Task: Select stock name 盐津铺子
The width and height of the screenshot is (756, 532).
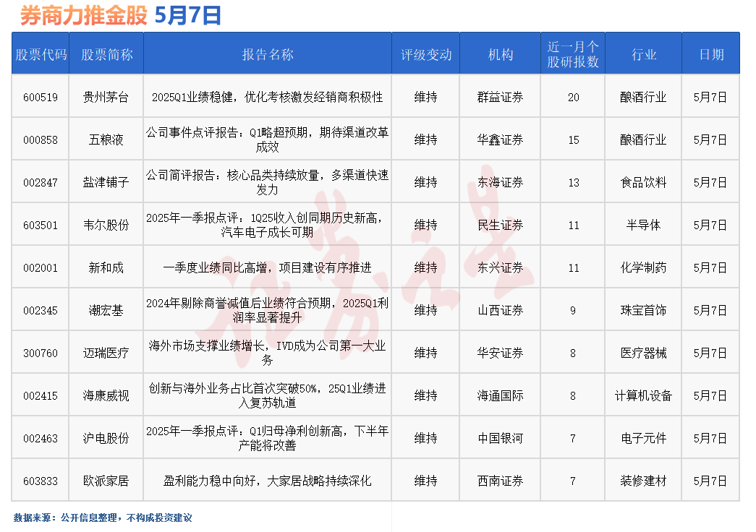Action: click(106, 183)
